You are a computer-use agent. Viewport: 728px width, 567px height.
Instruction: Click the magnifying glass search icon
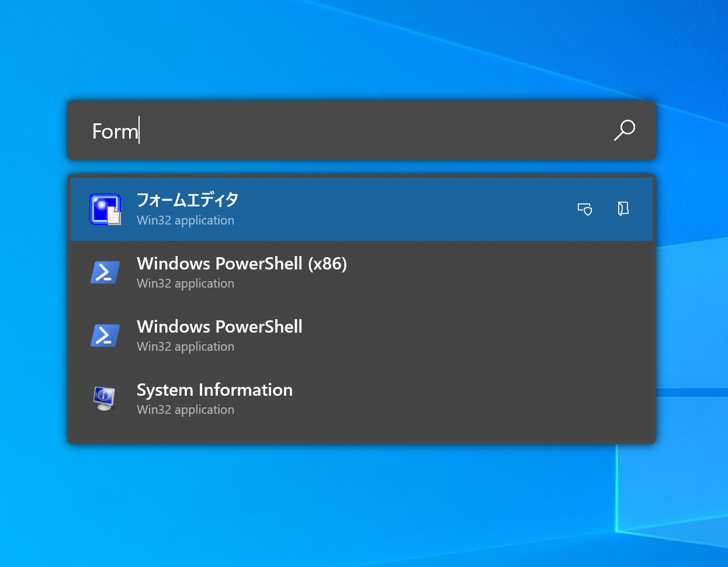624,130
